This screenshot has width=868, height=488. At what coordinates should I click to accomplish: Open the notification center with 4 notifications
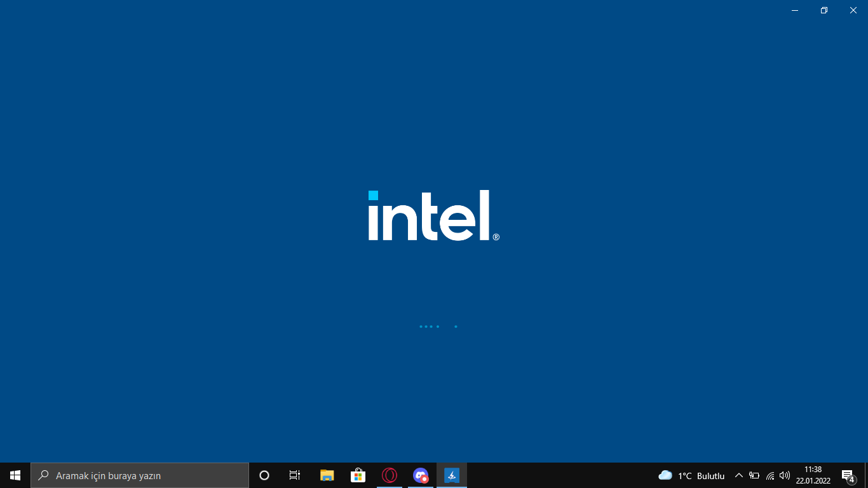(848, 475)
